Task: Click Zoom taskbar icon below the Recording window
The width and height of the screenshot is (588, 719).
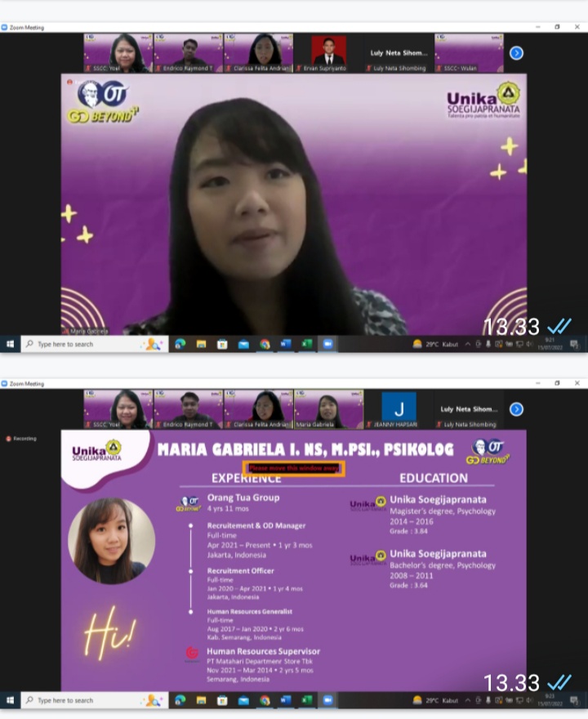Action: pos(327,700)
